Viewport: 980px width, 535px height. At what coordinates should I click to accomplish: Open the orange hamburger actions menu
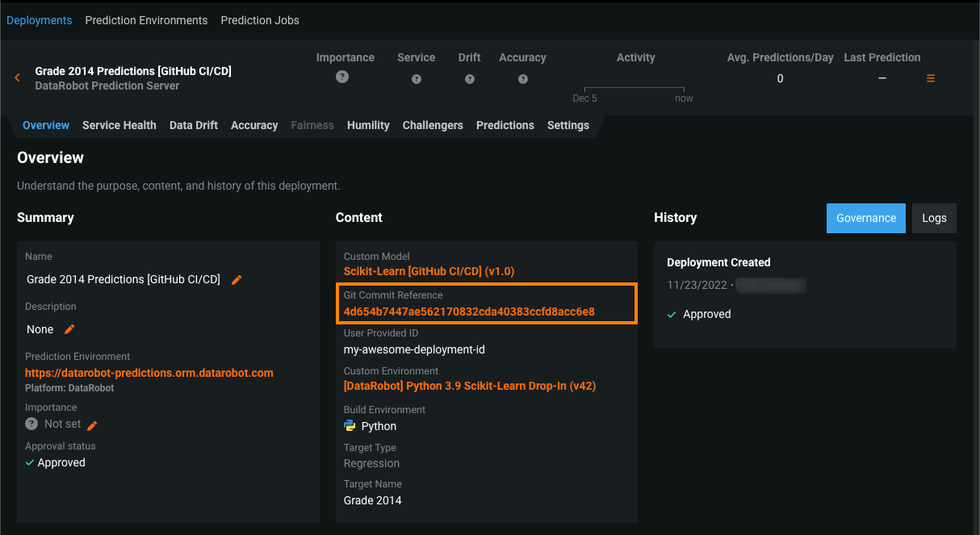(931, 78)
